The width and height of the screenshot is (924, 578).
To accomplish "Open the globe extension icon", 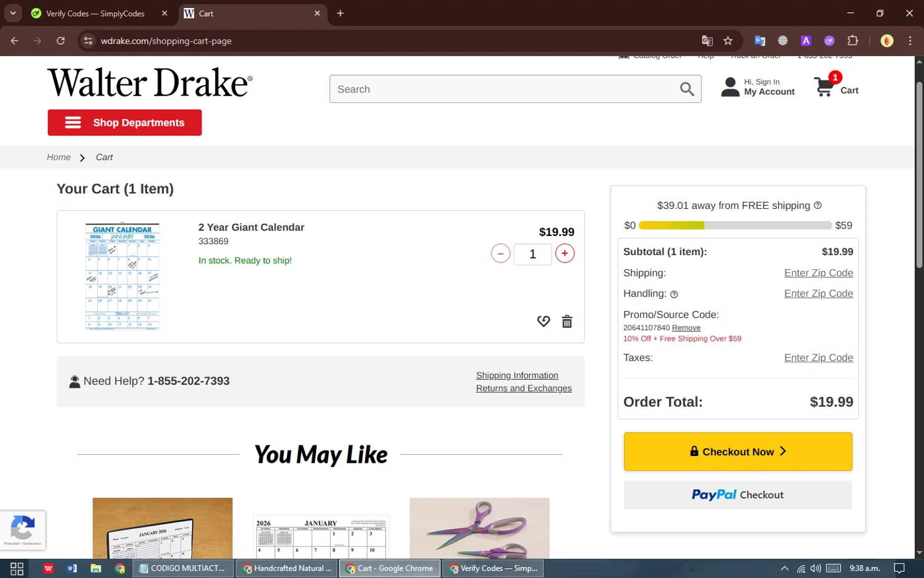I will pyautogui.click(x=783, y=41).
